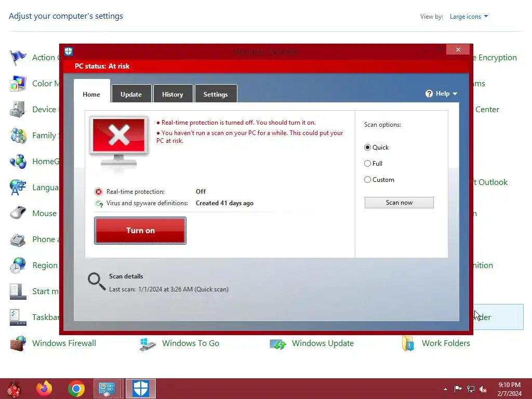Open Windows Firewall icon
Image resolution: width=532 pixels, height=399 pixels.
point(18,343)
